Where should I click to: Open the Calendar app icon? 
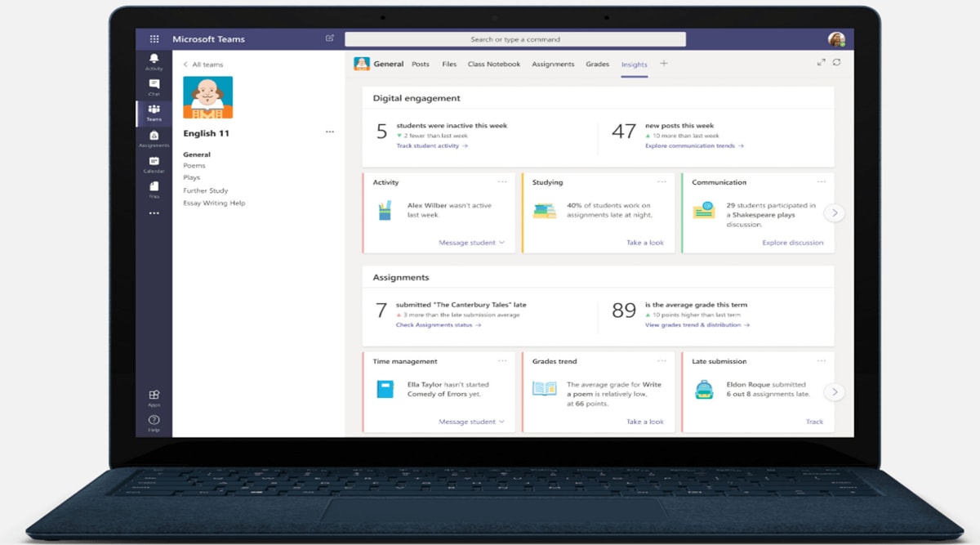tap(154, 162)
